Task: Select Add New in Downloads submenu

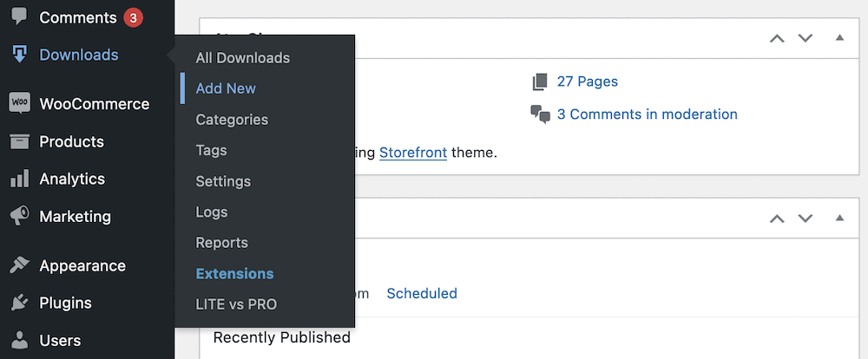Action: [226, 88]
